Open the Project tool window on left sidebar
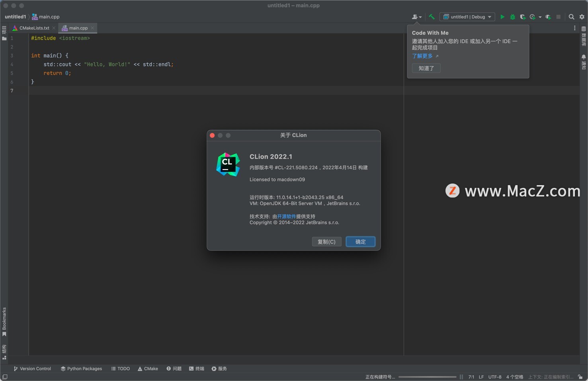Screen dimensions: 588x381 [4, 33]
